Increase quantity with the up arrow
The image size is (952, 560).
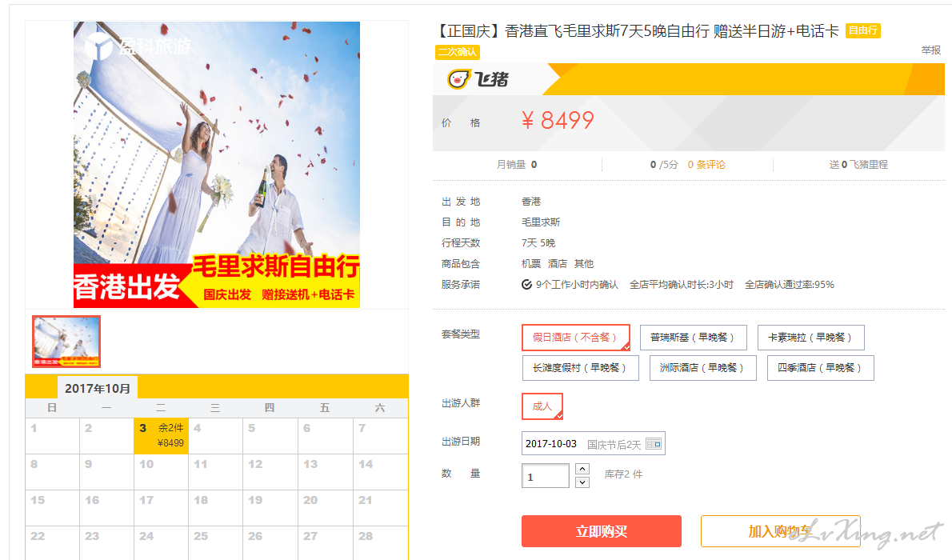(x=582, y=469)
